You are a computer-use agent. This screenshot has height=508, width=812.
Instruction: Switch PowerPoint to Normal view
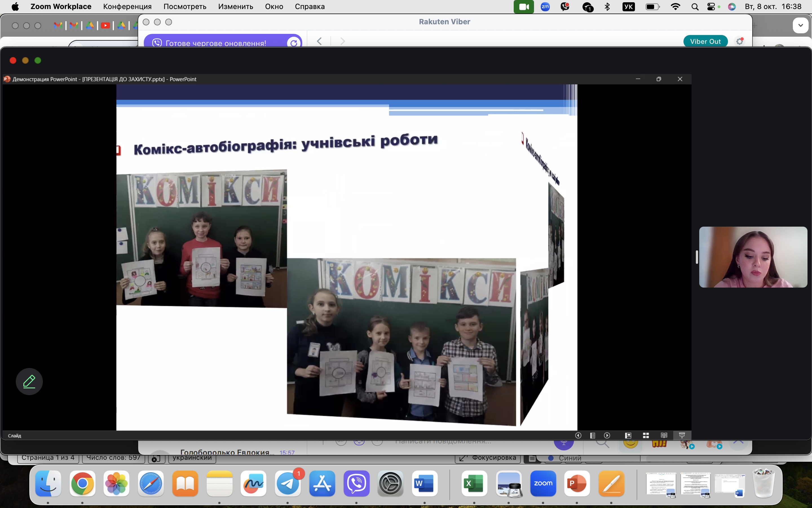pos(628,435)
